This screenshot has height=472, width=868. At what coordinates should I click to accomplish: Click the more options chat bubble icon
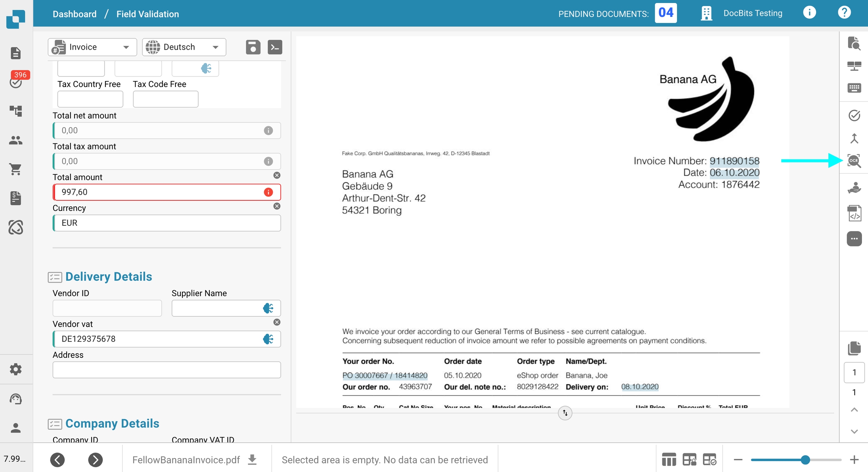(854, 239)
